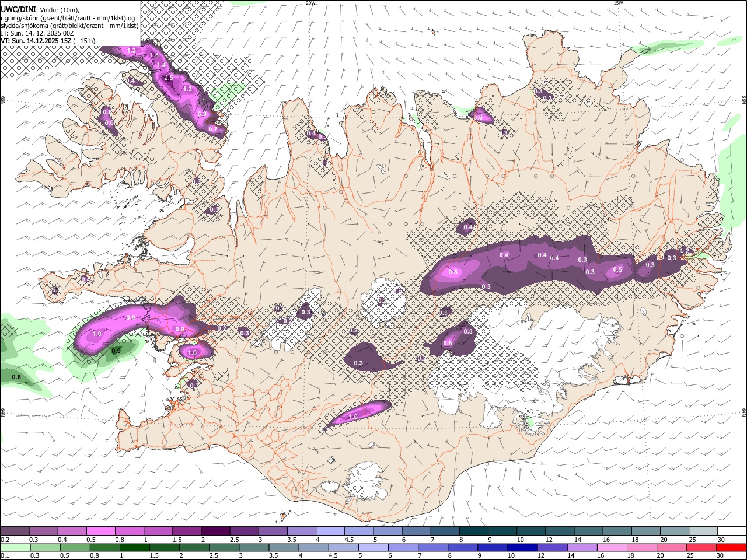747x560 pixels.
Task: Click violet rain swatch between 14 and 16
Action: coord(582,547)
